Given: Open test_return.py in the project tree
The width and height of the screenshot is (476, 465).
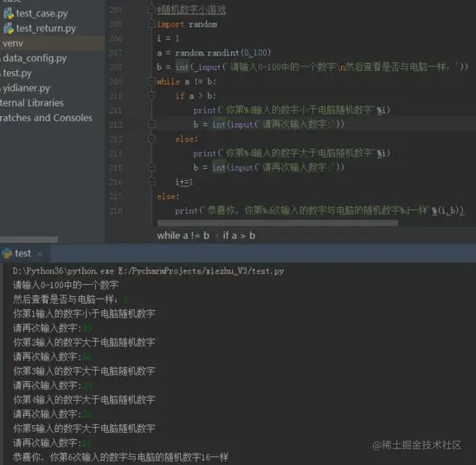Looking at the screenshot, I should click(46, 29).
